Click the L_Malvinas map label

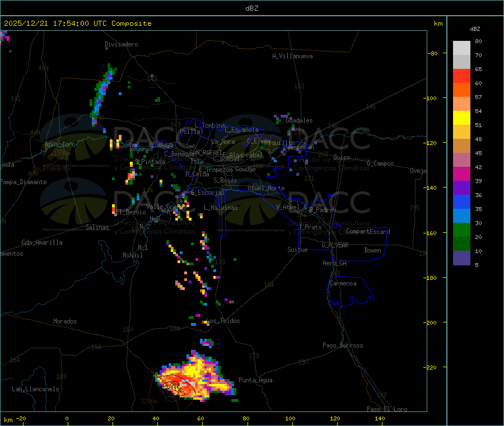coord(221,208)
